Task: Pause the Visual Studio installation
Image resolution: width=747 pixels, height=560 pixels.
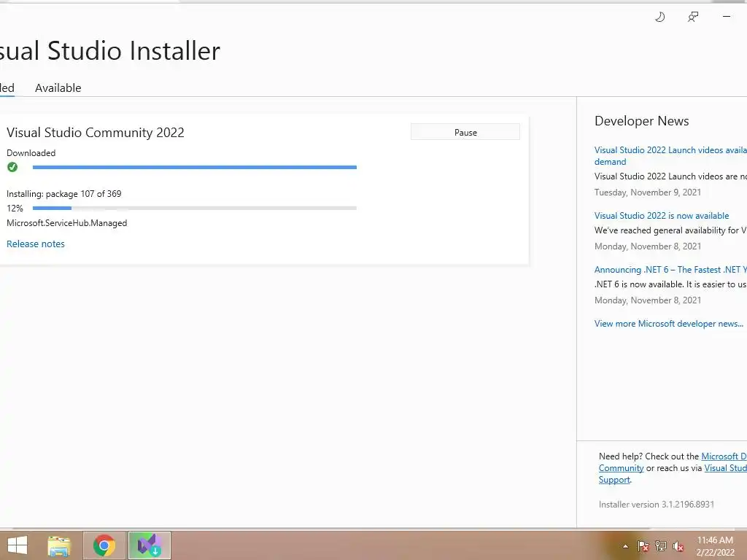Action: [465, 133]
